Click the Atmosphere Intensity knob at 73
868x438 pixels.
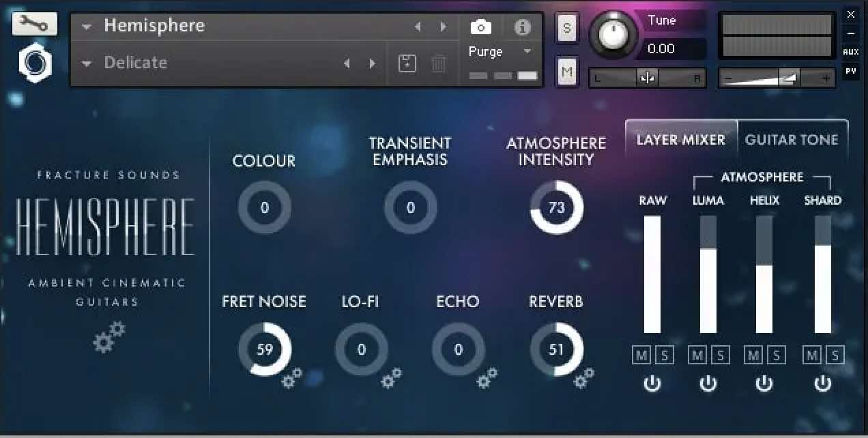click(557, 207)
